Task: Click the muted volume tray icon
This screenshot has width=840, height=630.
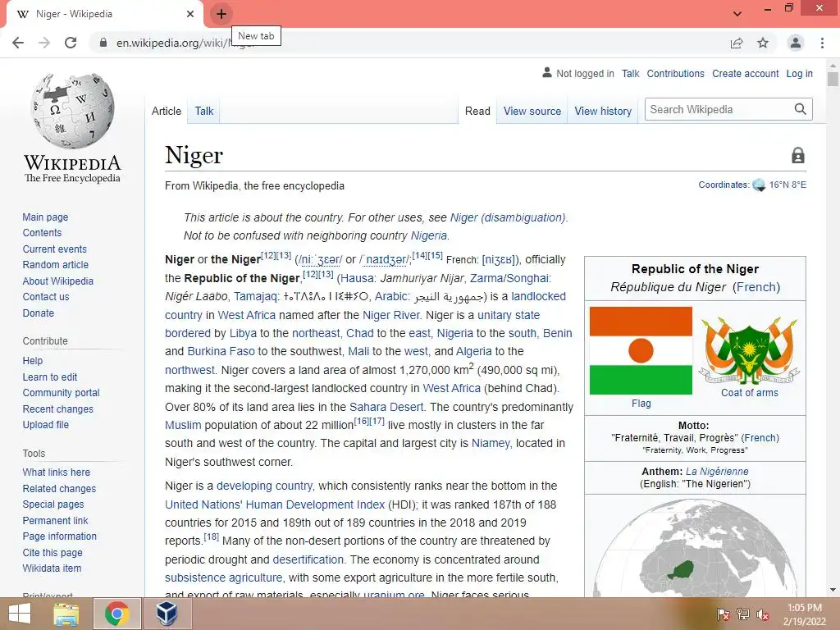Action: pyautogui.click(x=762, y=614)
